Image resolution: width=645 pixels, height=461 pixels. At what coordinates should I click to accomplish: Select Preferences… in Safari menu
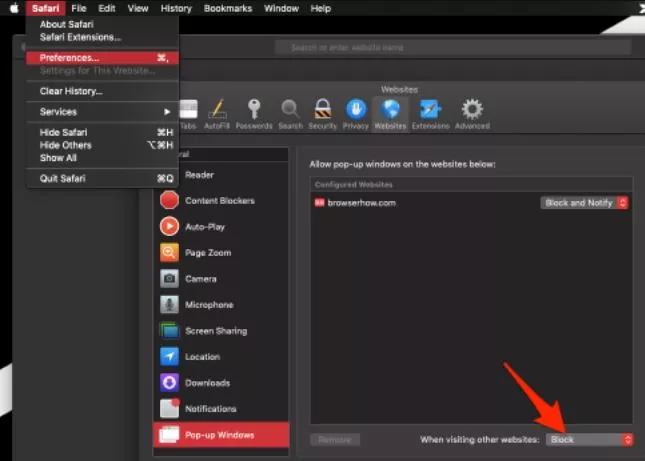coord(102,58)
